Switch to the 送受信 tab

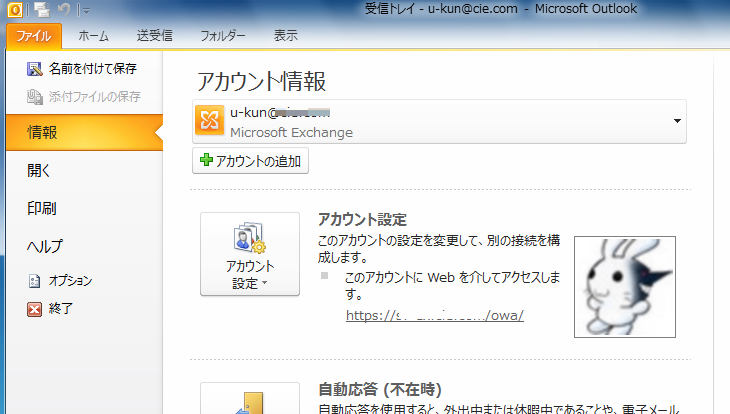pos(155,36)
